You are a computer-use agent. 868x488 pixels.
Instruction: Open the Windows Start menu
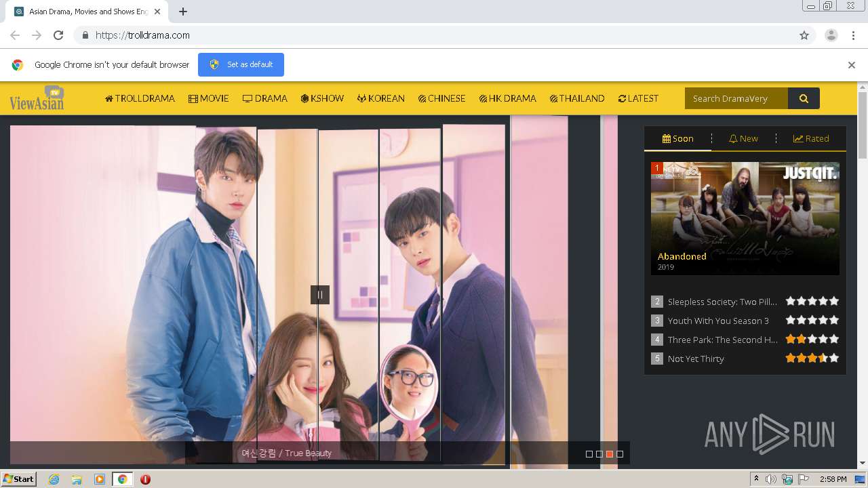coord(19,479)
